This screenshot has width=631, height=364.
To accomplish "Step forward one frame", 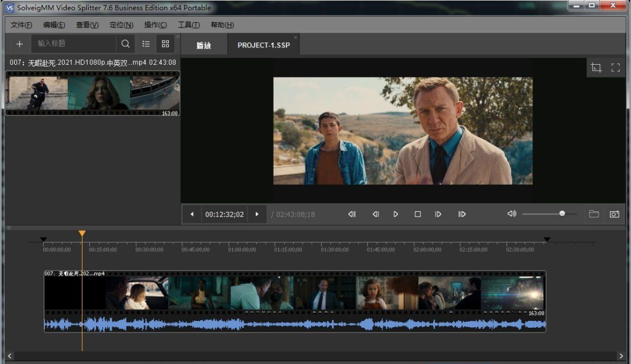I will pos(438,214).
